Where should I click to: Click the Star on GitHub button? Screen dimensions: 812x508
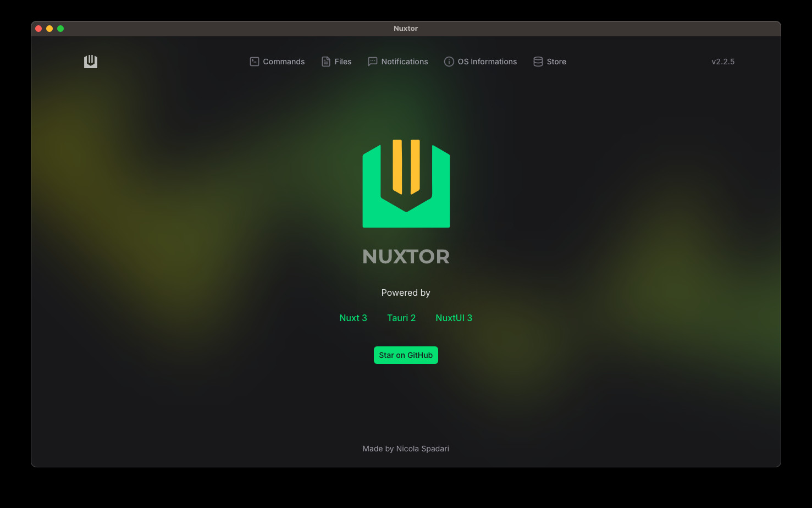pos(406,355)
